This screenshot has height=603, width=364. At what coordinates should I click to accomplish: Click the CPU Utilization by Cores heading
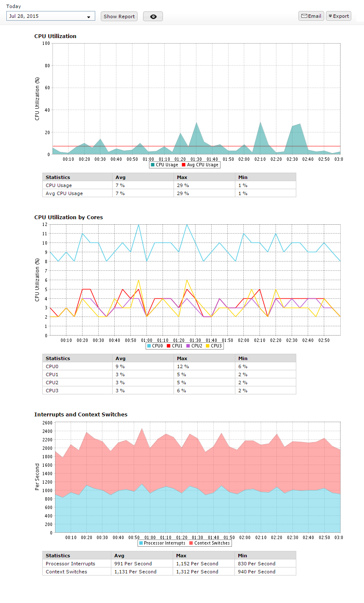69,217
